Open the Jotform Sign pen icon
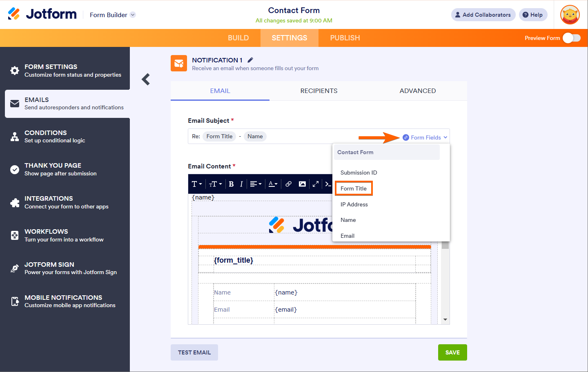The width and height of the screenshot is (588, 372). click(15, 268)
